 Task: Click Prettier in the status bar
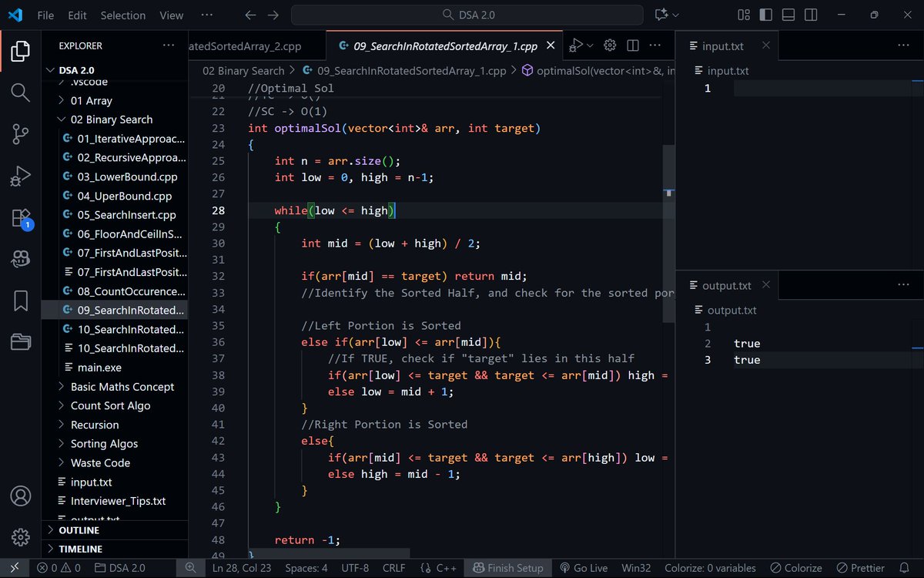860,568
